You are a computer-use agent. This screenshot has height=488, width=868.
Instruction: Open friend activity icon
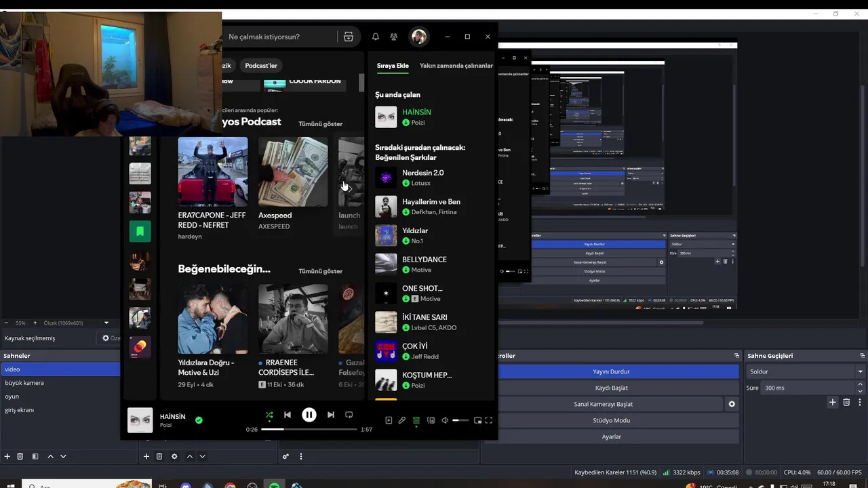pos(394,37)
